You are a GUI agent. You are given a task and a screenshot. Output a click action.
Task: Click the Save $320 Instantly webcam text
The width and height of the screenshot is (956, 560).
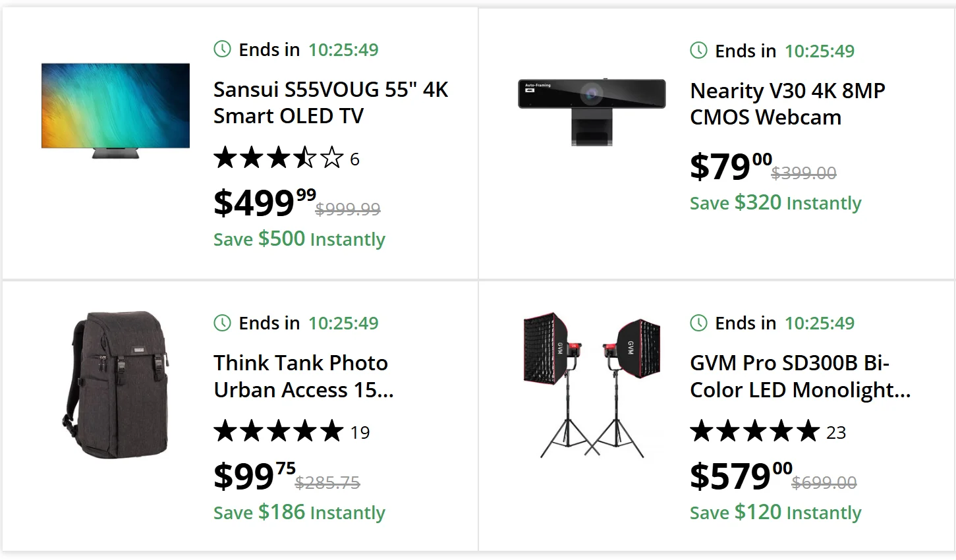(x=775, y=203)
